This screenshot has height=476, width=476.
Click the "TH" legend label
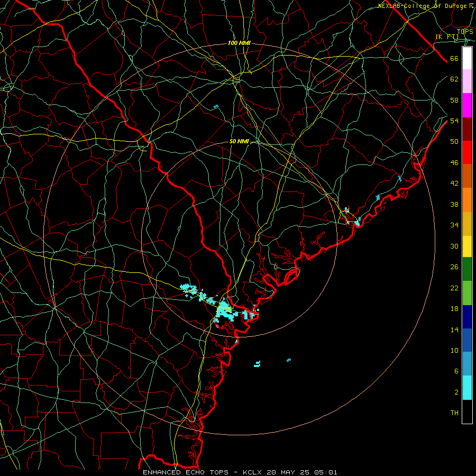coord(454,413)
